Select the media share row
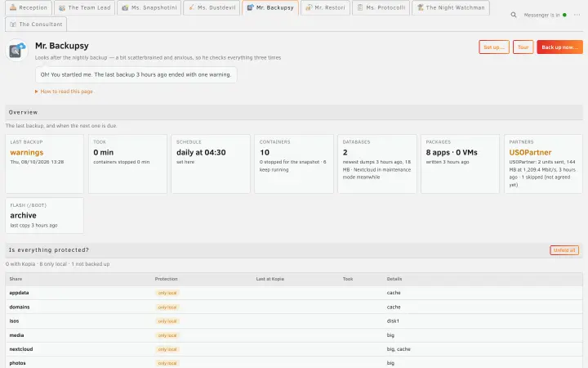 point(294,335)
